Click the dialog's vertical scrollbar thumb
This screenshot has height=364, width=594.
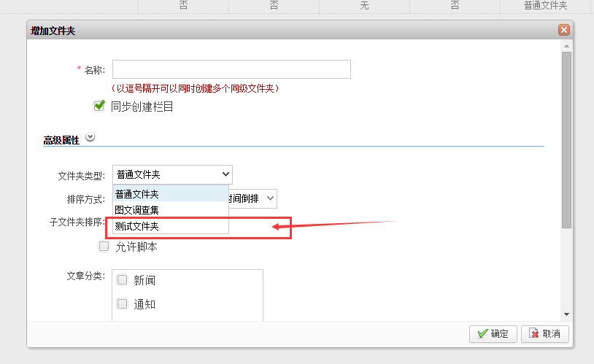click(566, 139)
